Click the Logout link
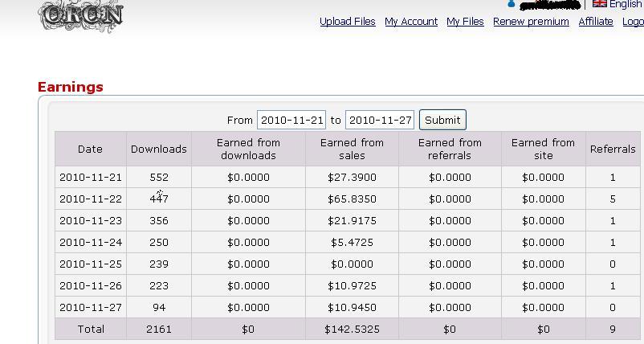The image size is (644, 344). click(633, 22)
